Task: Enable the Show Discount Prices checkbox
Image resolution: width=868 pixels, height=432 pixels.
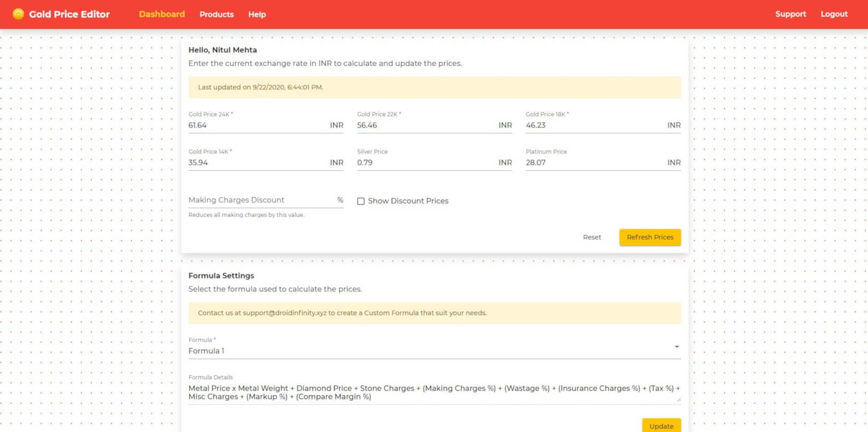Action: 361,201
